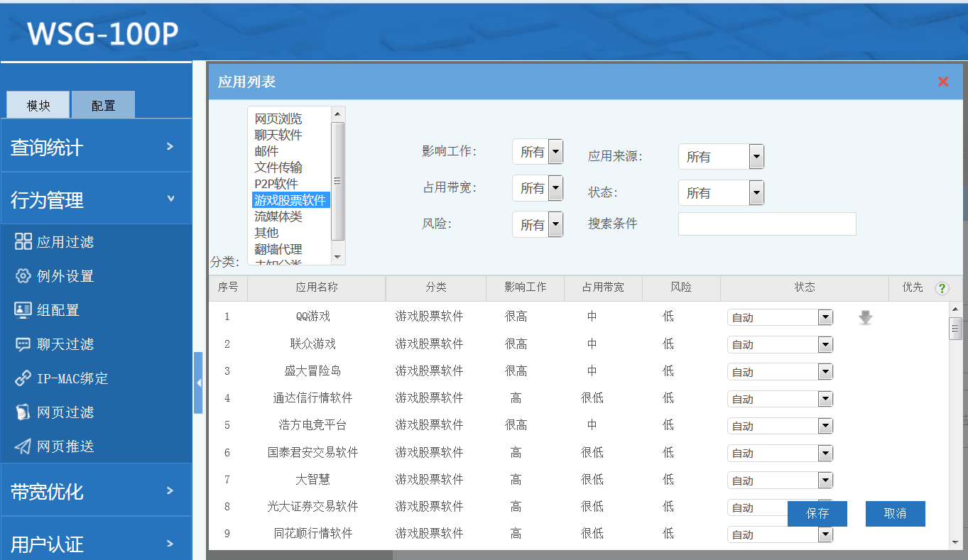The height and width of the screenshot is (560, 968).
Task: Click the green help question mark icon
Action: [942, 288]
